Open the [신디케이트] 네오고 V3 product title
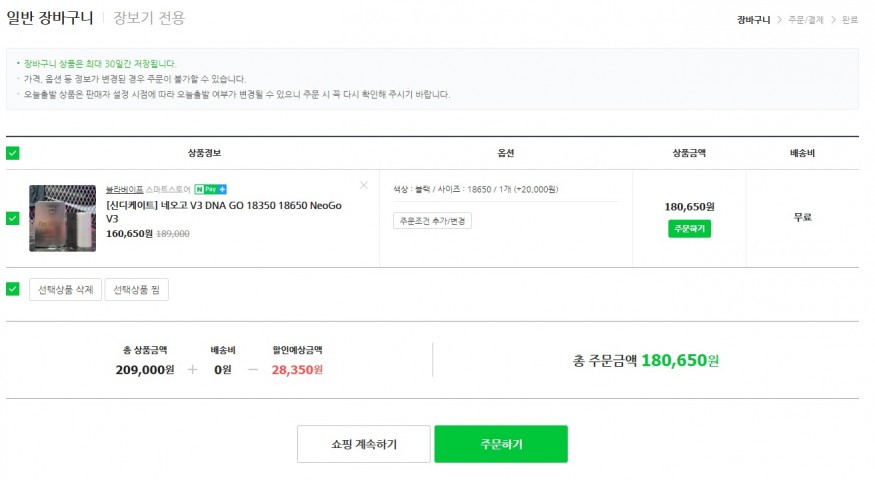This screenshot has width=875, height=480. [222, 211]
